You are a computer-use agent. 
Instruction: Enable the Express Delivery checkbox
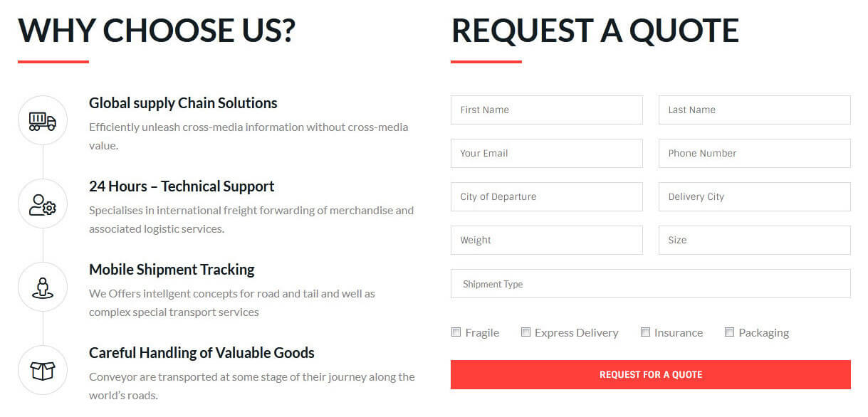click(526, 332)
